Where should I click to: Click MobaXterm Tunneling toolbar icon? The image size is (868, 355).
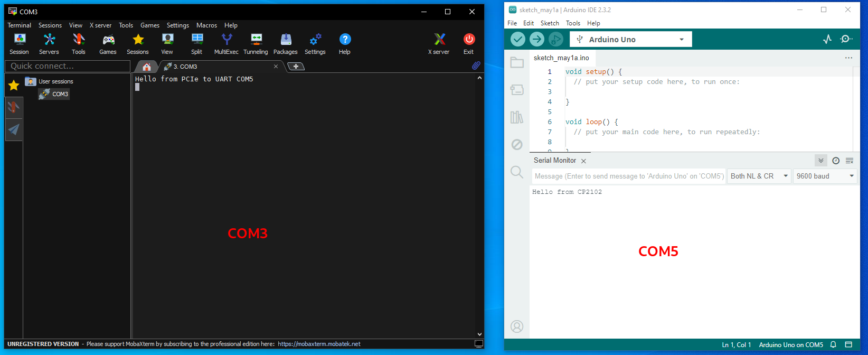coord(256,44)
